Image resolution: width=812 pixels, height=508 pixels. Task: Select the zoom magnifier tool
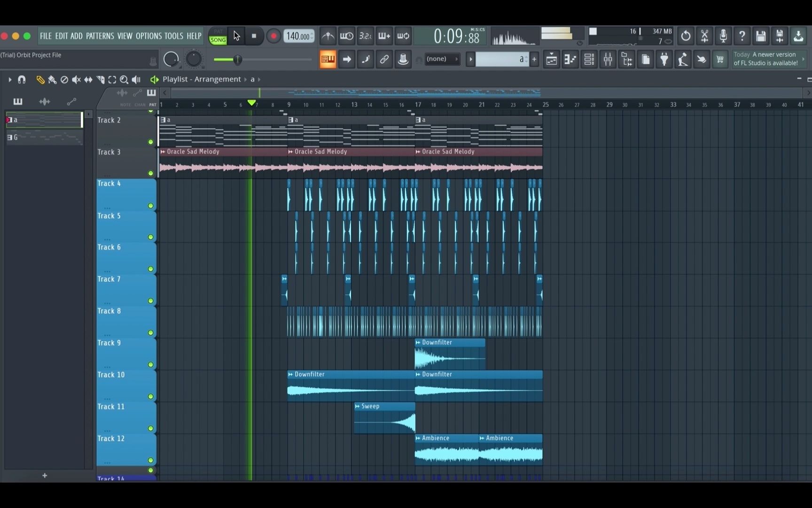[x=124, y=79]
